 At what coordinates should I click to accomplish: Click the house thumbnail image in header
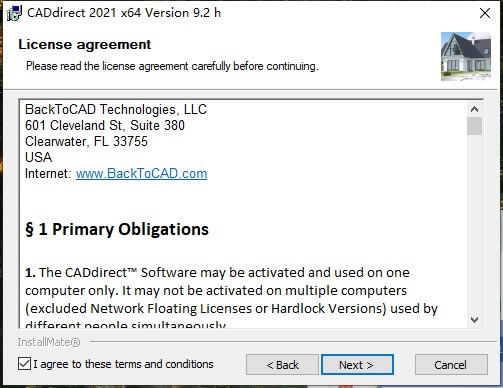coord(466,56)
